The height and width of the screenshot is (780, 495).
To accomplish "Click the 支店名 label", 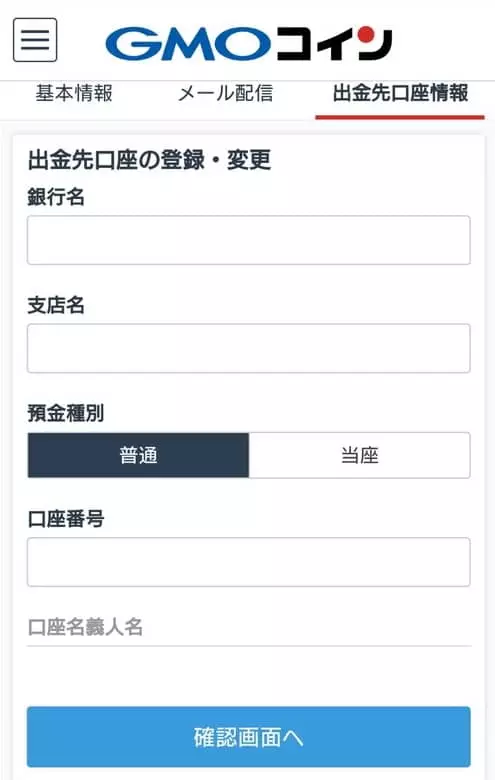I will (x=56, y=305).
